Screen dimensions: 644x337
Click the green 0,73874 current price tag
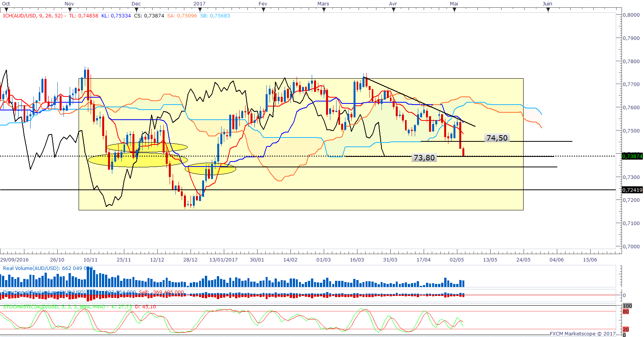(x=632, y=156)
